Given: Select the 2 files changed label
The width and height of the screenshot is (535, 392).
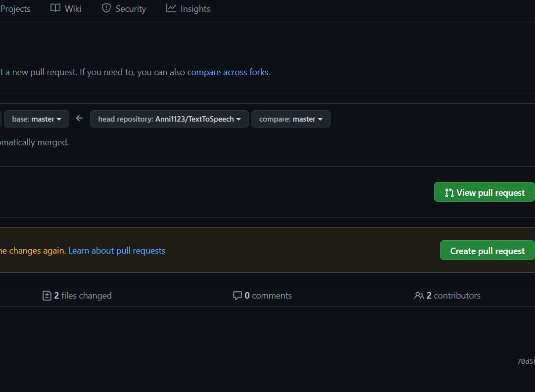Looking at the screenshot, I should 83,296.
